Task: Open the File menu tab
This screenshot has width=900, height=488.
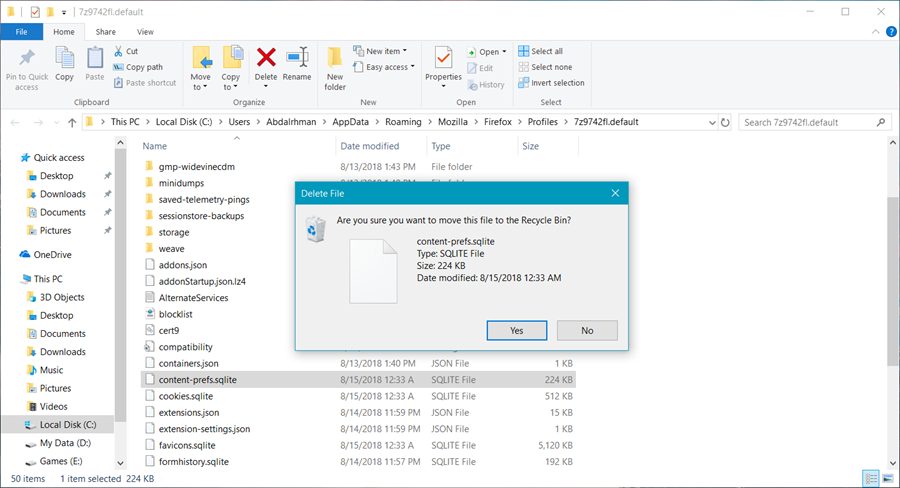Action: coord(21,32)
